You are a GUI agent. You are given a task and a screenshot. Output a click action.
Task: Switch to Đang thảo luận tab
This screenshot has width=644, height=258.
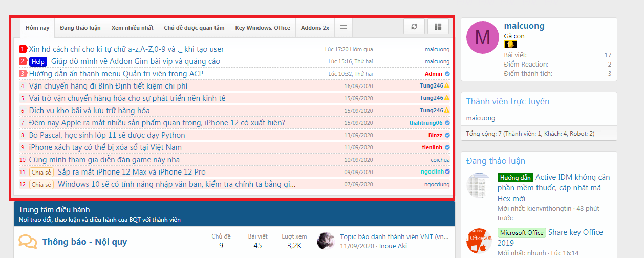[80, 28]
